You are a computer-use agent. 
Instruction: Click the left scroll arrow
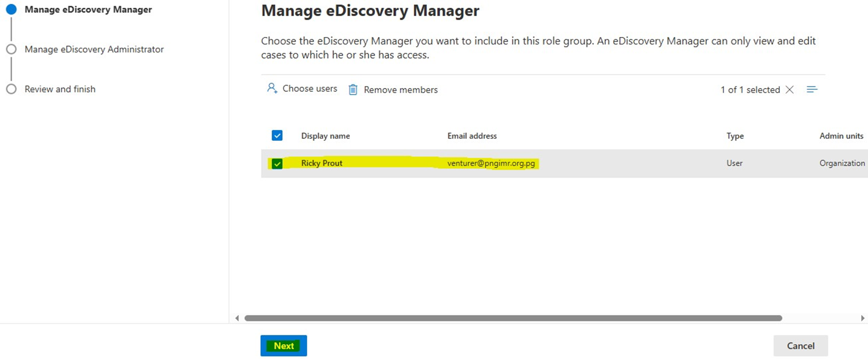[237, 318]
